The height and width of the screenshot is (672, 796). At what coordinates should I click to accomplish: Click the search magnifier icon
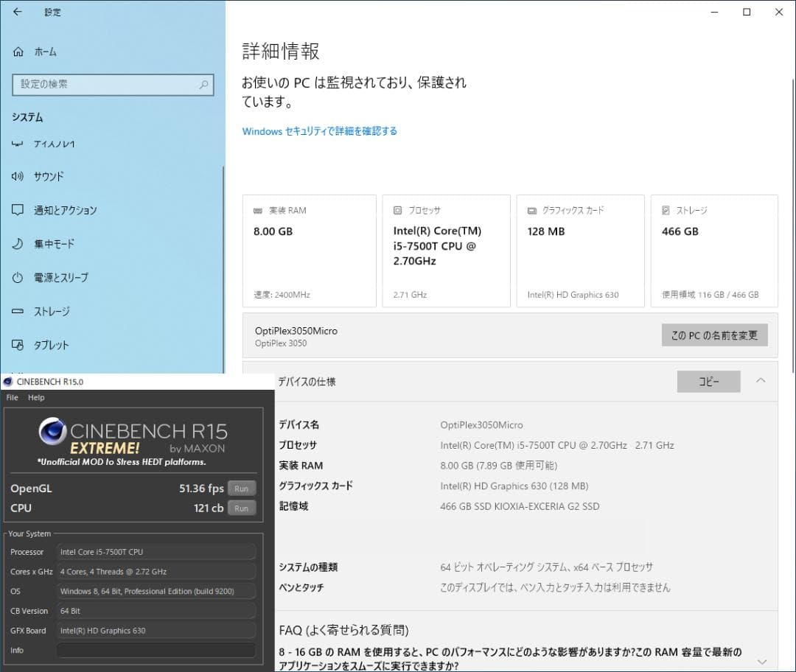click(x=203, y=85)
